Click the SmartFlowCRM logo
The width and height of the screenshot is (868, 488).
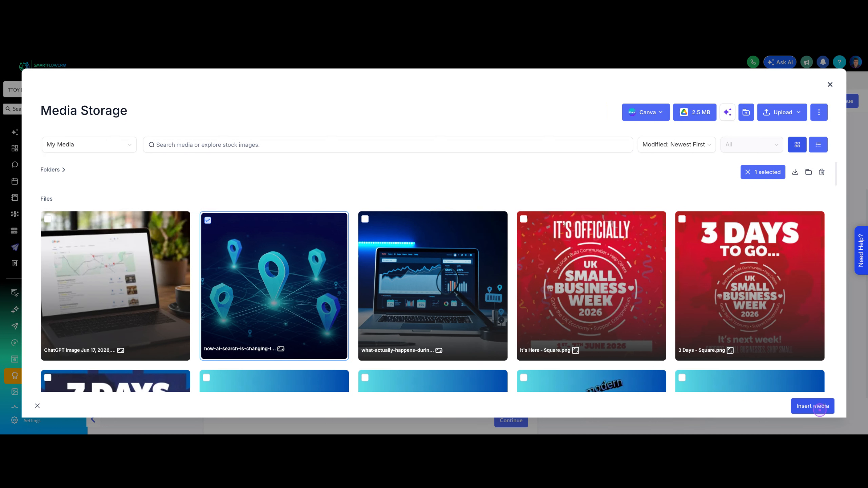click(43, 65)
